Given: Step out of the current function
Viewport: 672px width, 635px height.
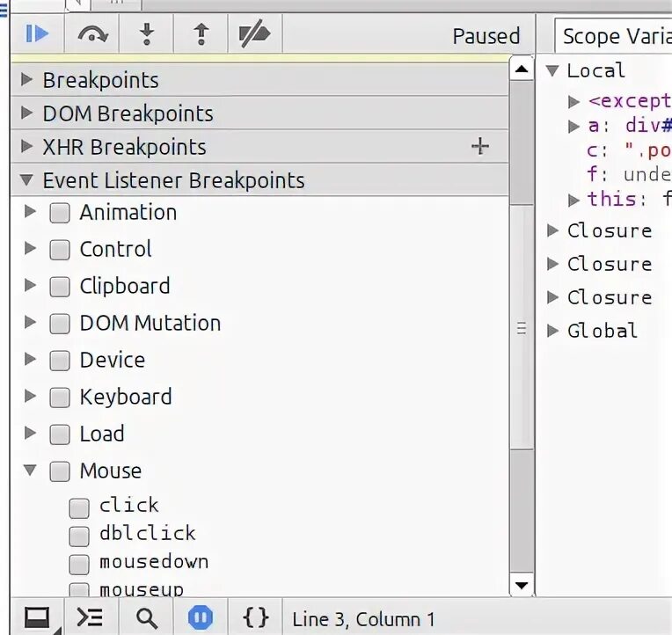Looking at the screenshot, I should point(201,34).
